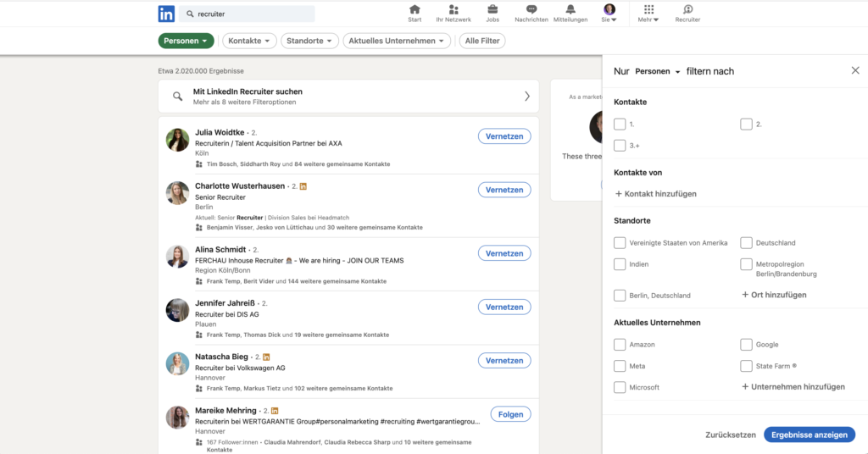868x454 pixels.
Task: Open the Standorte filter dropdown
Action: [x=309, y=41]
